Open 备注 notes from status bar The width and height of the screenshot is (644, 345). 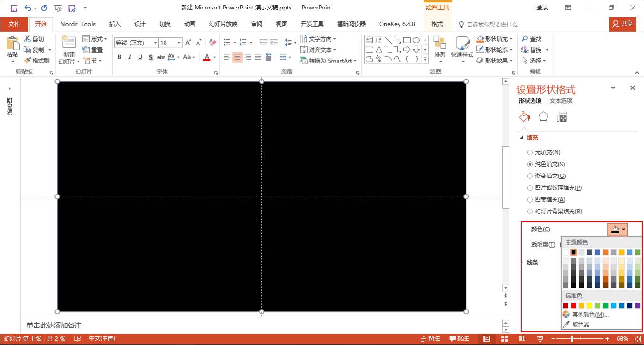pyautogui.click(x=430, y=338)
